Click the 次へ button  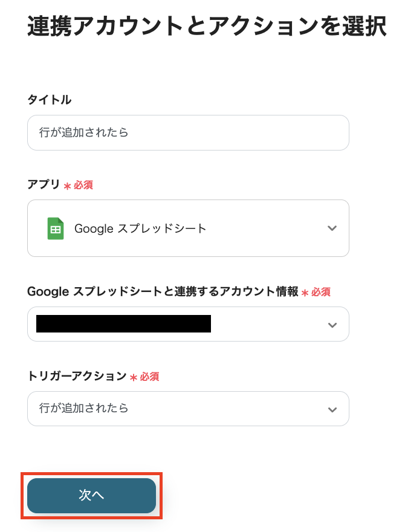click(x=91, y=495)
